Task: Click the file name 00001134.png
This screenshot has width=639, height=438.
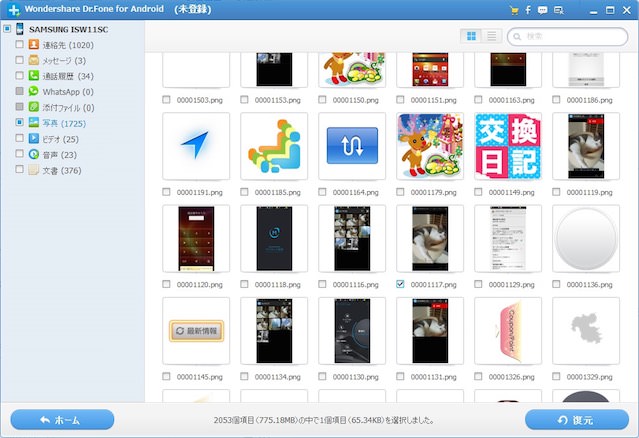Action: coord(278,377)
